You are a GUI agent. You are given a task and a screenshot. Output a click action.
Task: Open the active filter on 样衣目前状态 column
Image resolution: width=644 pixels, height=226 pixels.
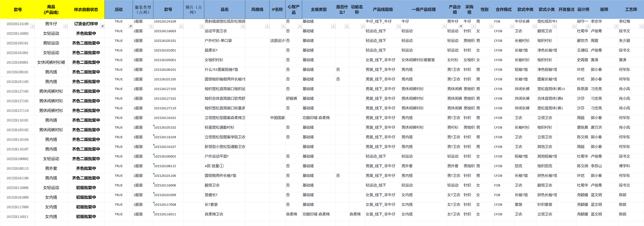(x=102, y=26)
